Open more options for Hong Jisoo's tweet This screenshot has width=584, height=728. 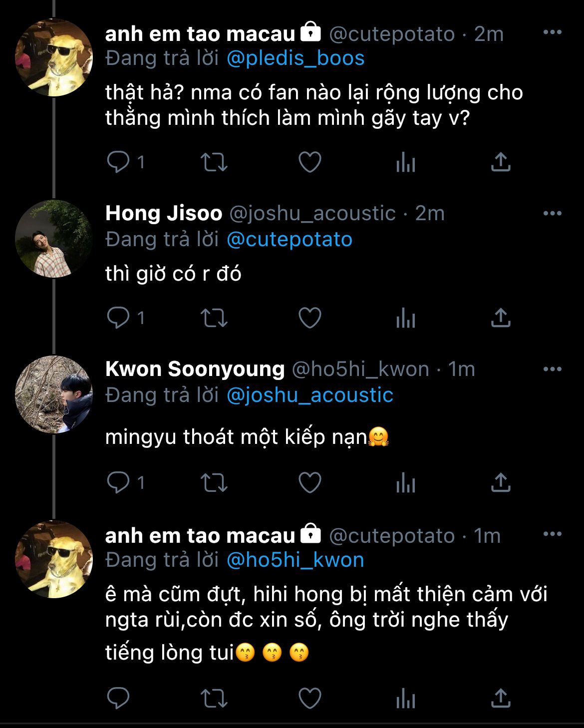[552, 214]
